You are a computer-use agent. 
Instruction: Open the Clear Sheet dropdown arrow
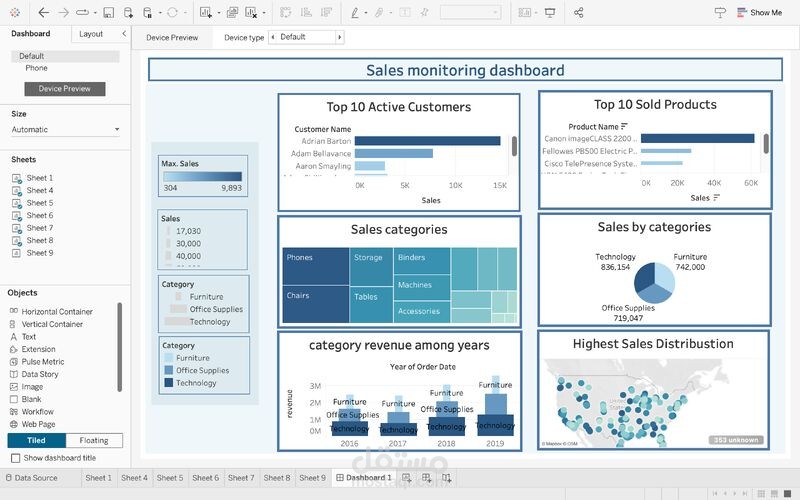tap(264, 13)
